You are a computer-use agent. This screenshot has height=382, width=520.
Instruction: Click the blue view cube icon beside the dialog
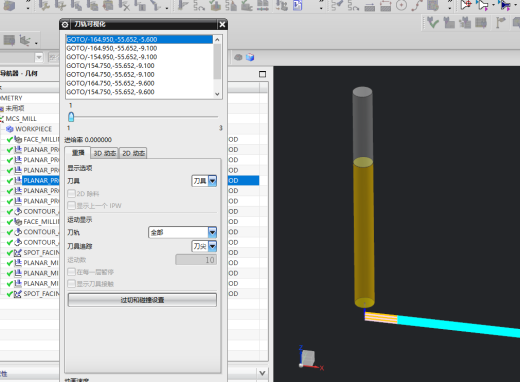pyautogui.click(x=250, y=57)
